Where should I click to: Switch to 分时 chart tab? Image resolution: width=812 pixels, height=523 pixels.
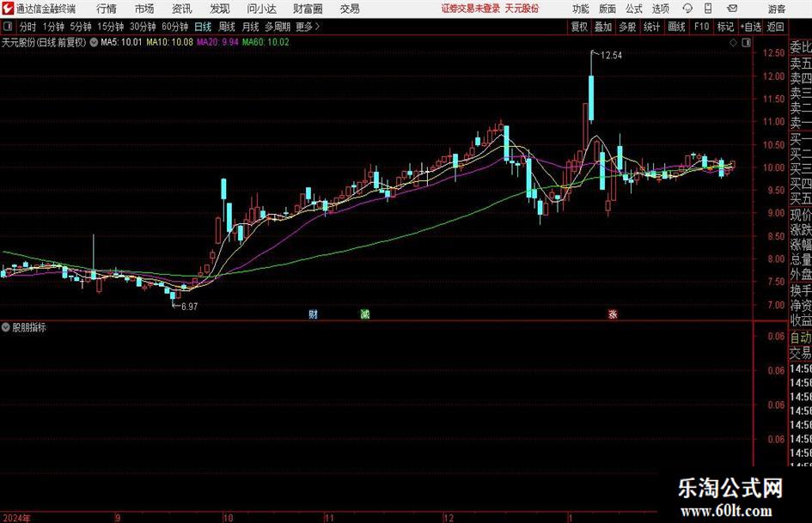tap(27, 27)
